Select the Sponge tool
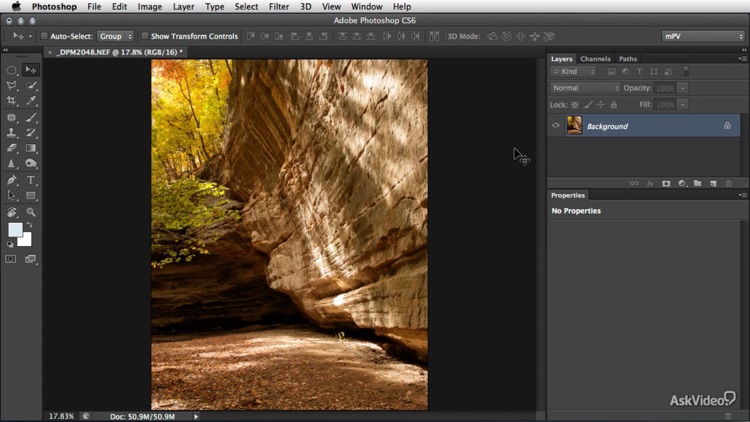This screenshot has width=750, height=422. click(x=31, y=163)
